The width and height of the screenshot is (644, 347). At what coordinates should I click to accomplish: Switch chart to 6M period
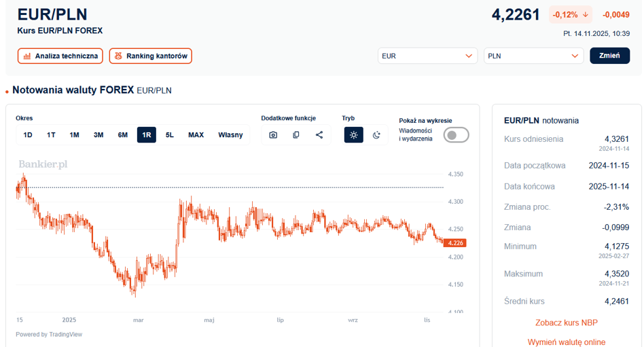click(x=123, y=135)
